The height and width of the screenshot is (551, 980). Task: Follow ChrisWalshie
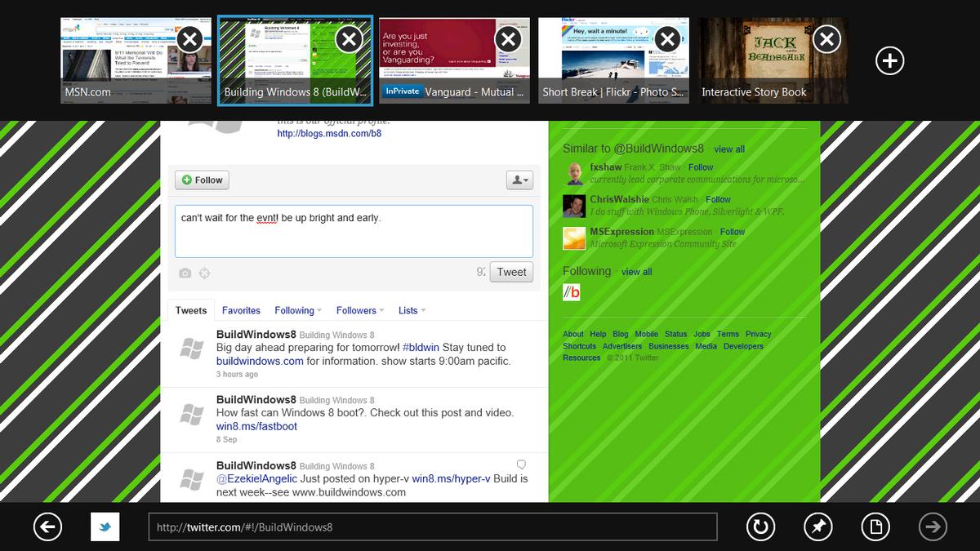718,199
